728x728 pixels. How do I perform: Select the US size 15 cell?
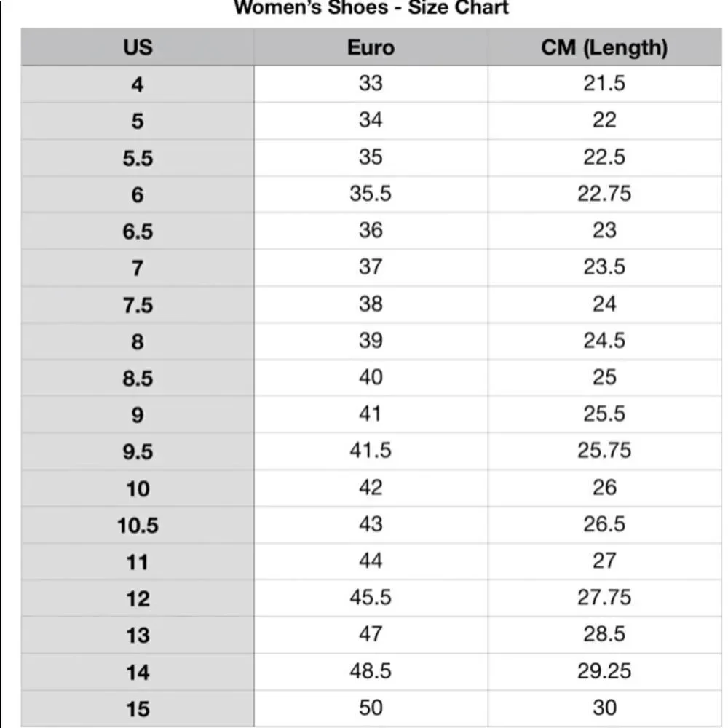[x=138, y=708]
